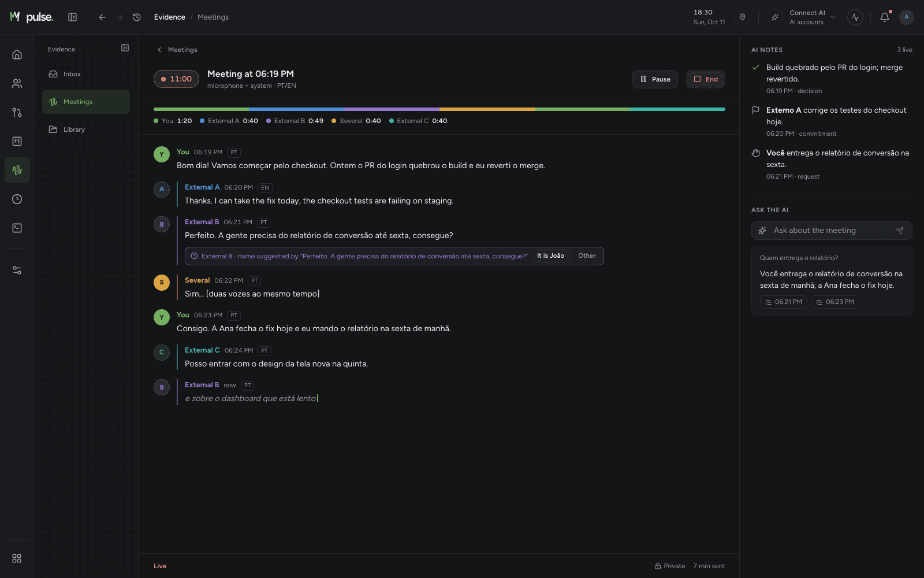Open the Home icon in left rail
Viewport: 924px width, 578px height.
tap(17, 54)
